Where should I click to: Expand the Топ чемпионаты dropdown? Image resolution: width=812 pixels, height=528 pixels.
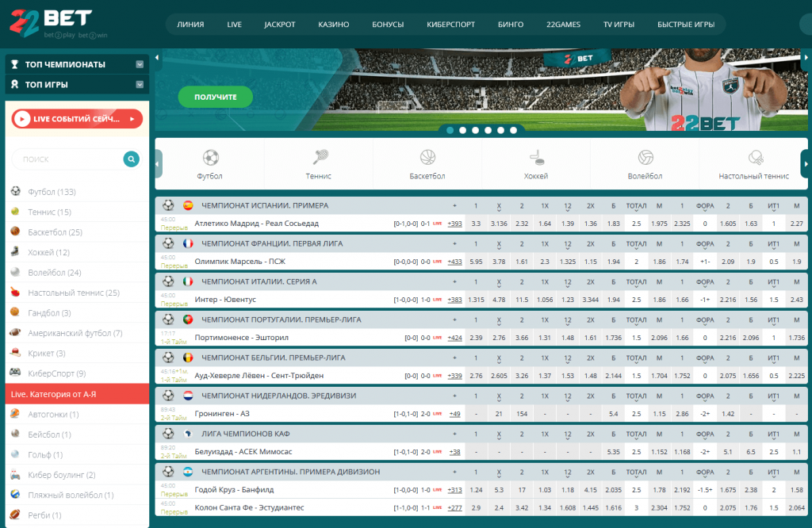[x=140, y=64]
